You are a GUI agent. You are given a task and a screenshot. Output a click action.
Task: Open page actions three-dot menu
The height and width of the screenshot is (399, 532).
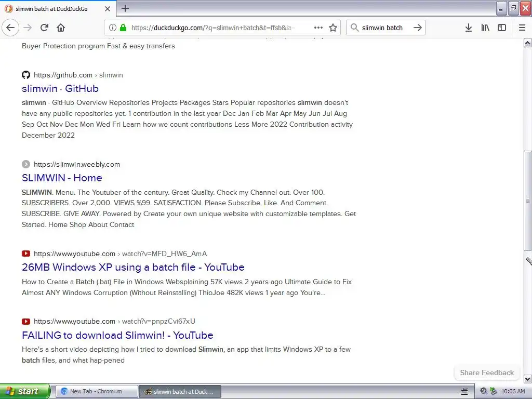point(318,28)
